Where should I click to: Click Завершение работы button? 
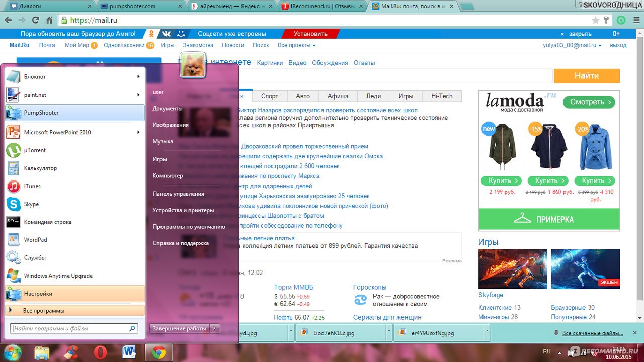pyautogui.click(x=180, y=328)
